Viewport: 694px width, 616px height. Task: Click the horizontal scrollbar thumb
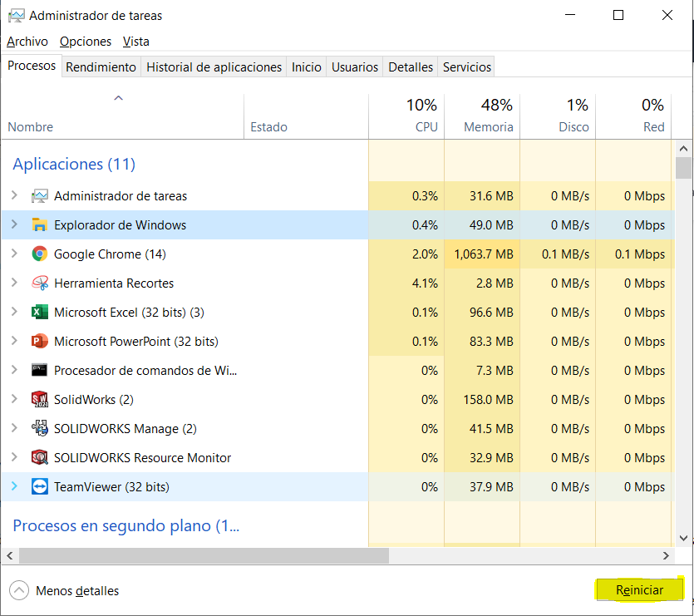[204, 555]
